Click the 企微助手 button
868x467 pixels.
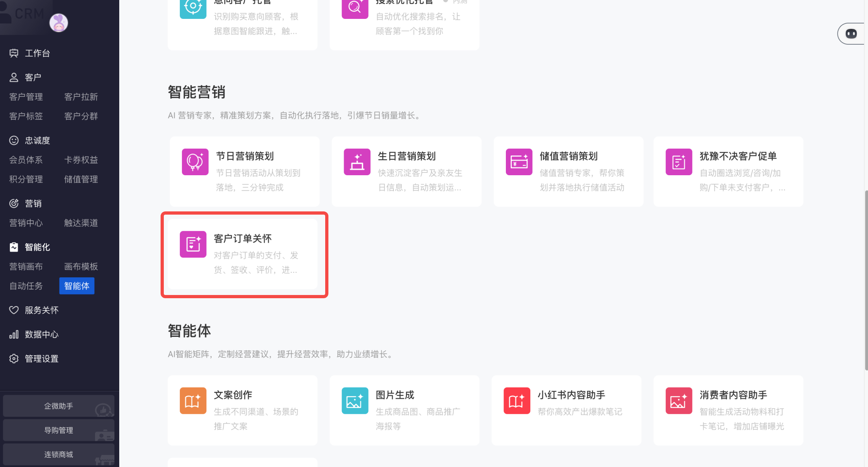[59, 406]
